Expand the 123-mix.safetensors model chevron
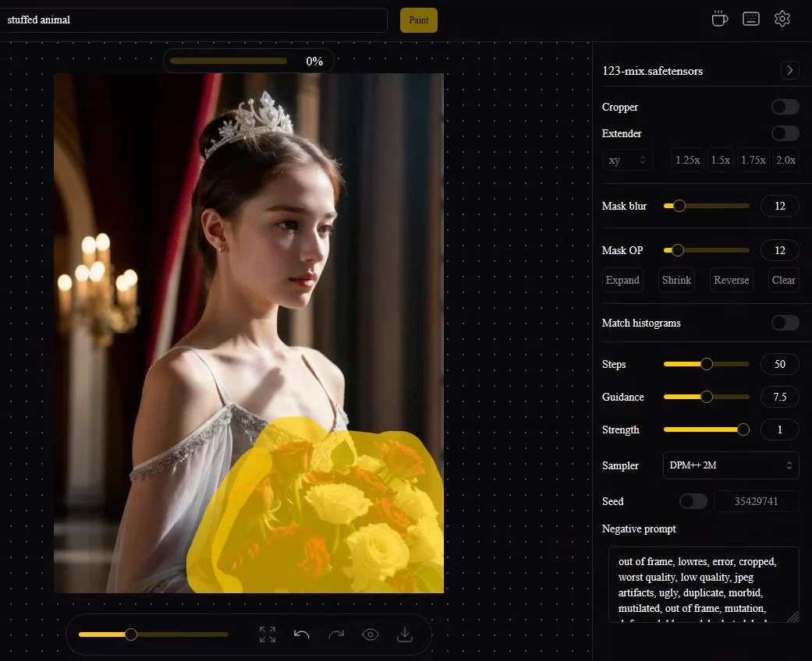The height and width of the screenshot is (661, 812). [789, 70]
